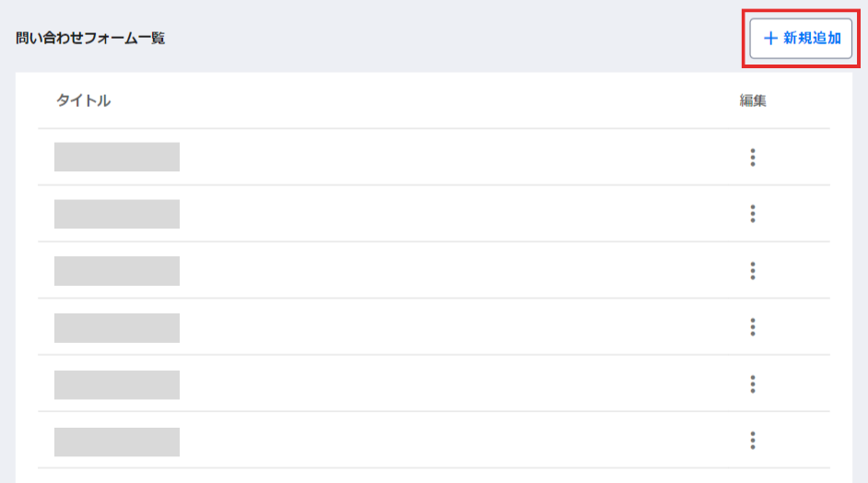The height and width of the screenshot is (483, 868).
Task: Open the sixth form's gray title placeholder
Action: (x=117, y=441)
